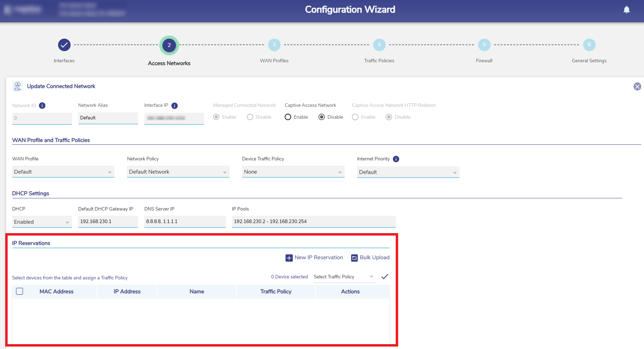Sort by MAC Address column header
Screen dimensions: 644x349
point(57,292)
